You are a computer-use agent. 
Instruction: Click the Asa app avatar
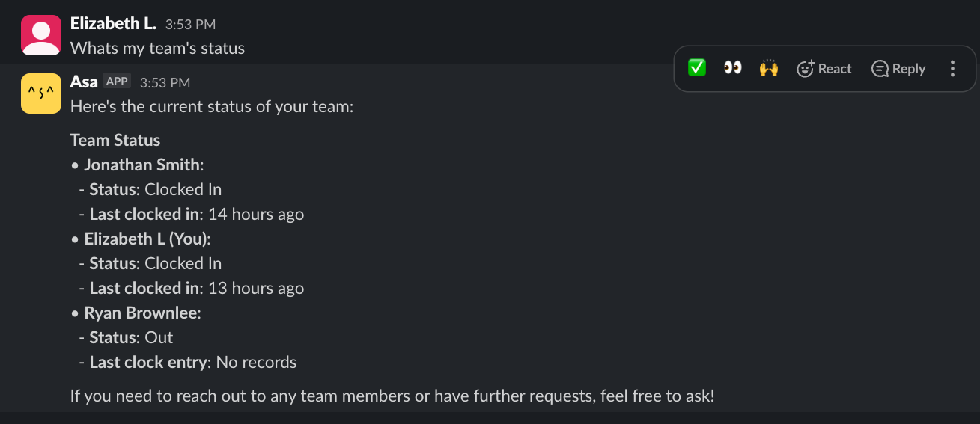(41, 93)
